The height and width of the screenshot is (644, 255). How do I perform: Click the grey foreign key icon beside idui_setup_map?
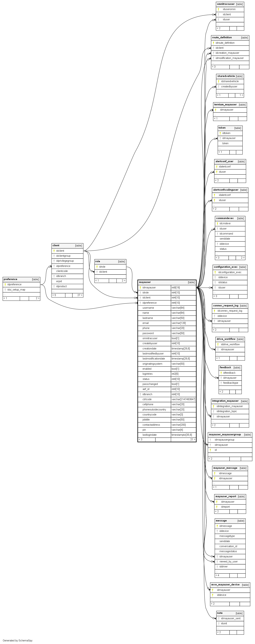coord(5,289)
